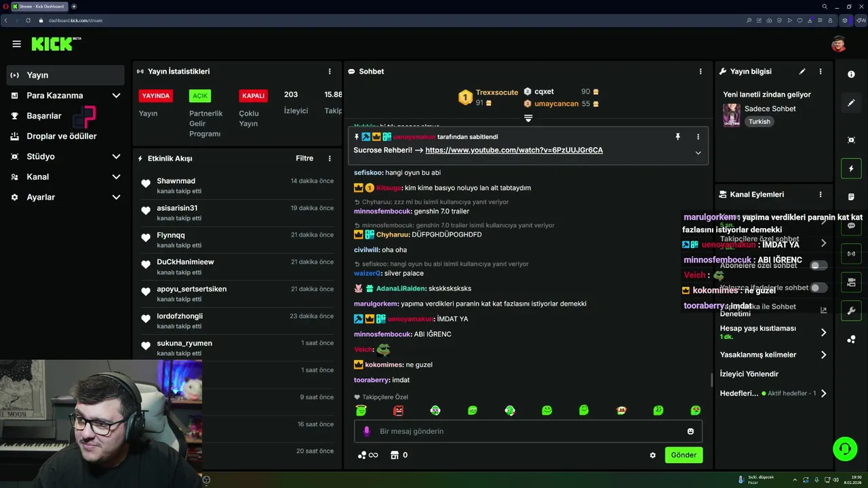Click the KAPALI multi-stream badge
The height and width of the screenshot is (488, 868).
click(253, 96)
